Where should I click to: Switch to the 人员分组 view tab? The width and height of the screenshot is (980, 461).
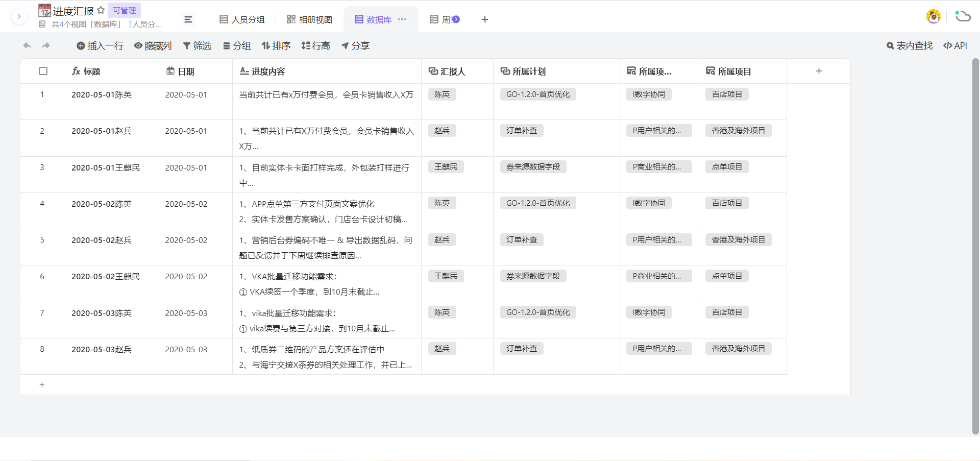pyautogui.click(x=242, y=19)
